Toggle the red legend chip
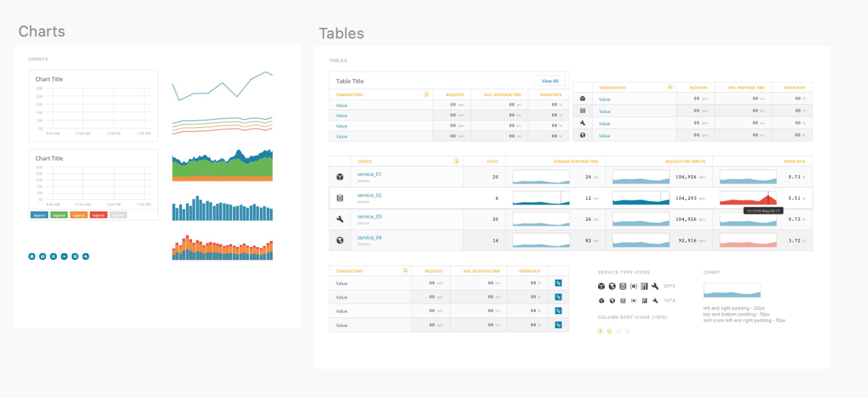Screen dimensions: 868x398 point(98,215)
